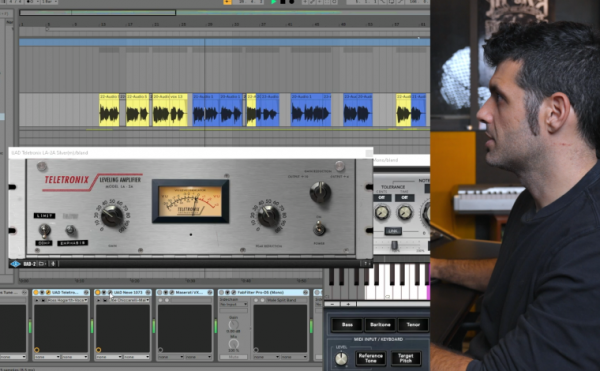Click the LA-2A meter selector knob
The width and height of the screenshot is (600, 371).
point(320,192)
